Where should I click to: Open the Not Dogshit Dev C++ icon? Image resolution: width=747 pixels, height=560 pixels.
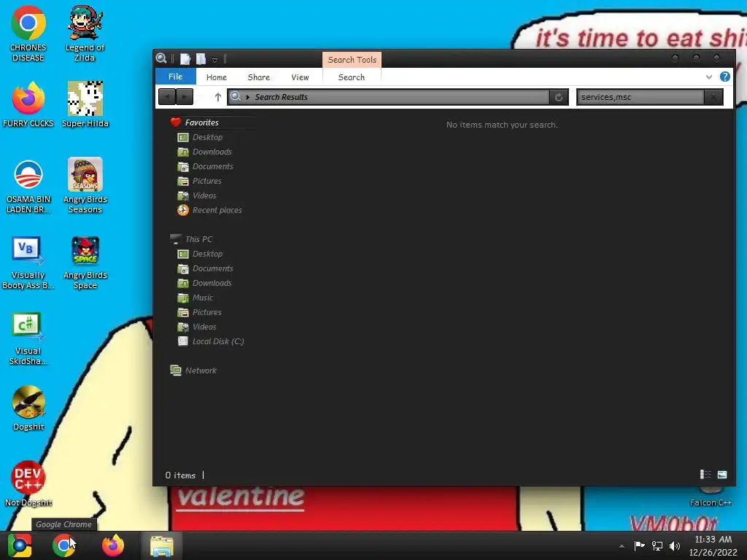click(x=28, y=484)
